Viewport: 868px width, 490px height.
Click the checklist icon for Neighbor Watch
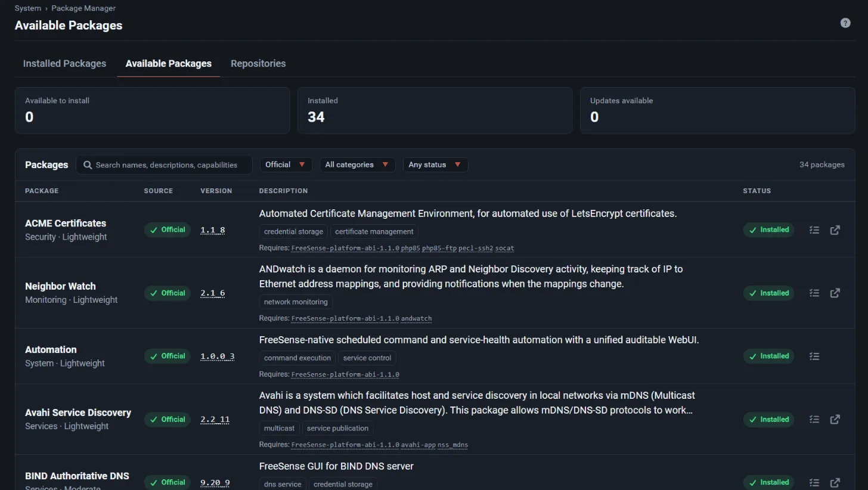tap(814, 293)
